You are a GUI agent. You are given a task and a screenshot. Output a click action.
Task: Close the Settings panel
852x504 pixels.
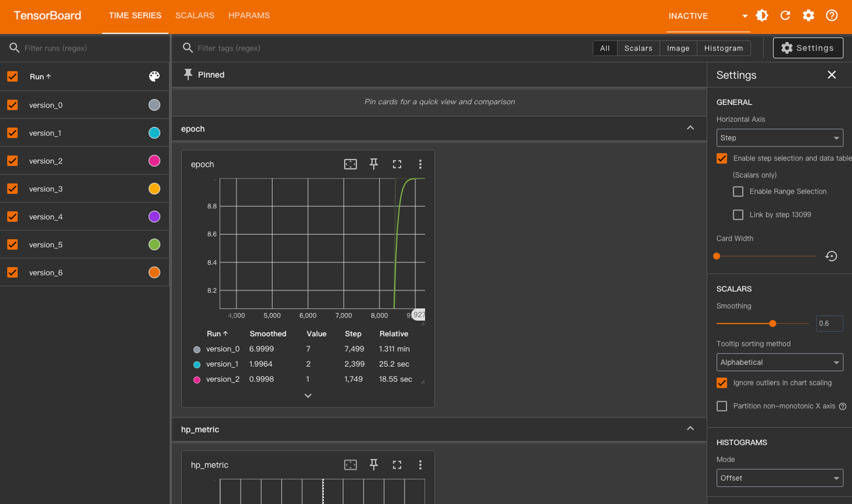[x=832, y=74]
